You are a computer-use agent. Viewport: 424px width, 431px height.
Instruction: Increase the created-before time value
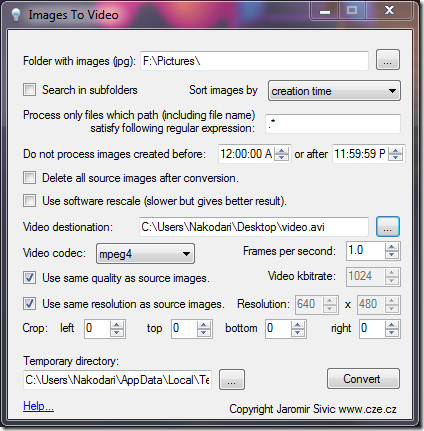click(282, 150)
